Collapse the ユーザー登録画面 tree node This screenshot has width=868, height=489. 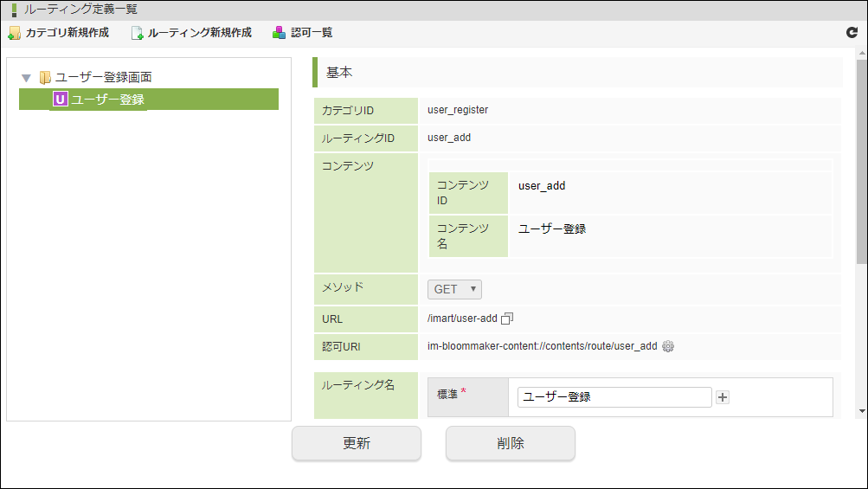(x=26, y=78)
